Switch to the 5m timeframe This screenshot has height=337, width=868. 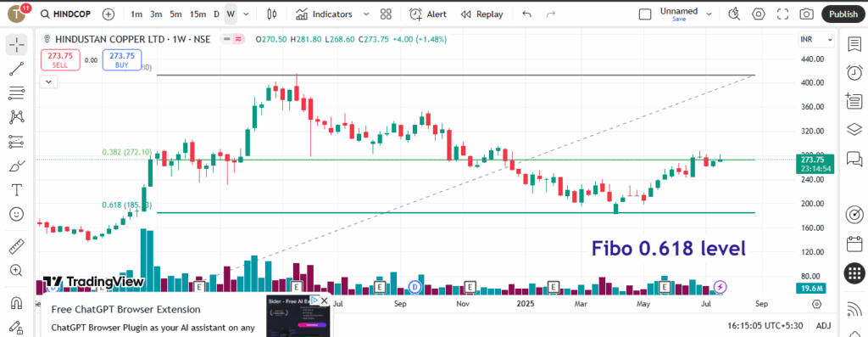175,14
